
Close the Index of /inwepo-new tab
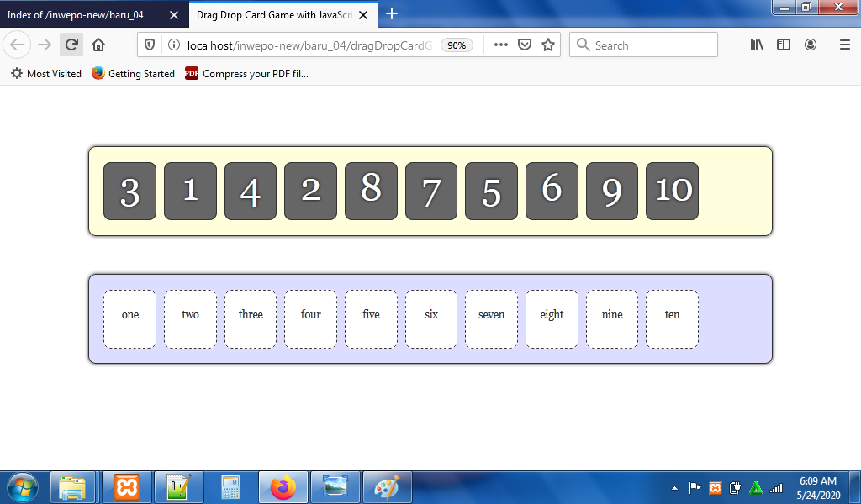(x=173, y=15)
